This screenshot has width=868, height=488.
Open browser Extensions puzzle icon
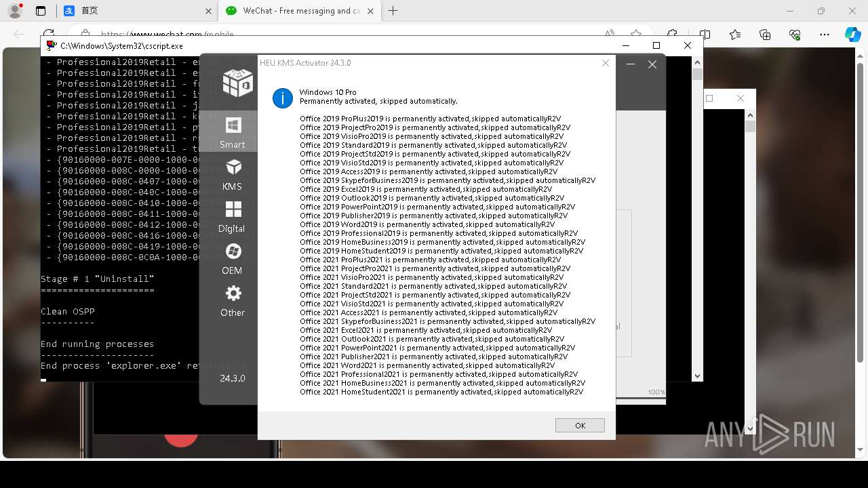(672, 35)
